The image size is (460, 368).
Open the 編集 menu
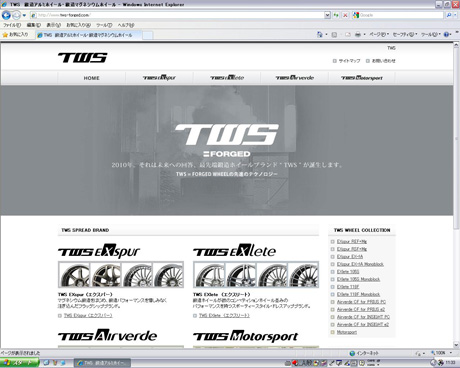[34, 25]
